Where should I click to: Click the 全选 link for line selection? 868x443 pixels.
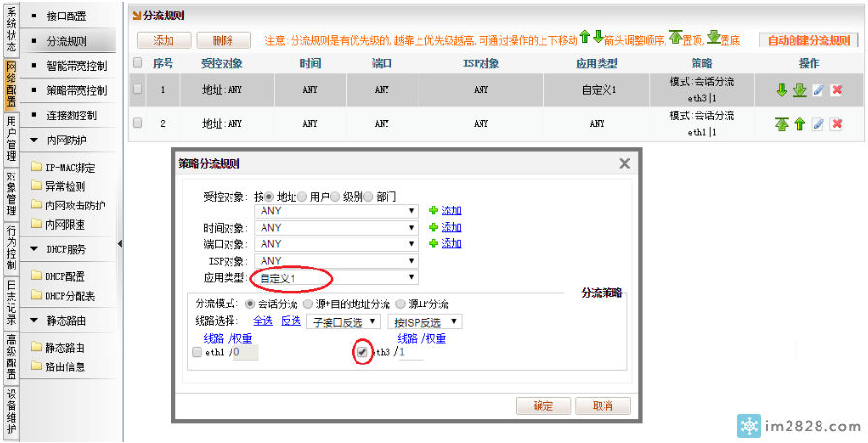[263, 321]
